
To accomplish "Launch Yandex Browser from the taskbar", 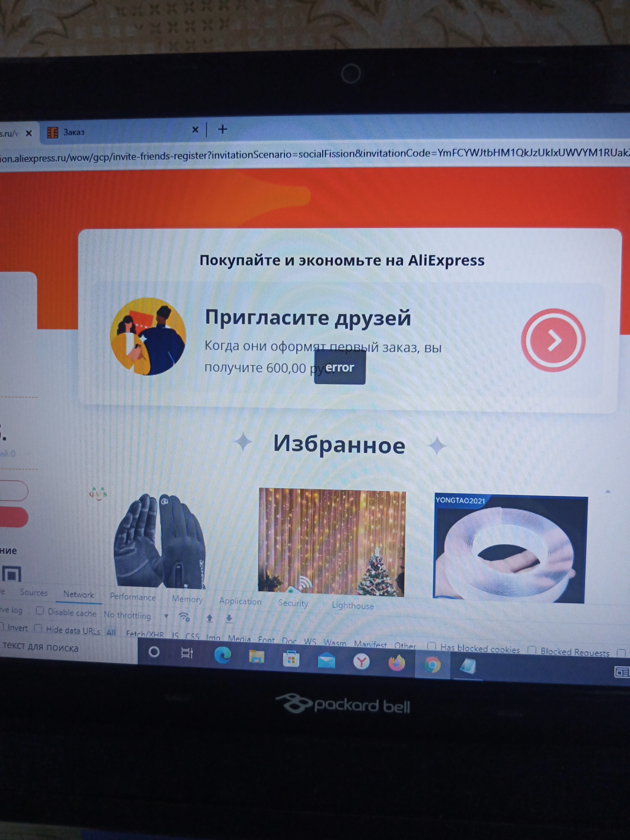I will [361, 662].
